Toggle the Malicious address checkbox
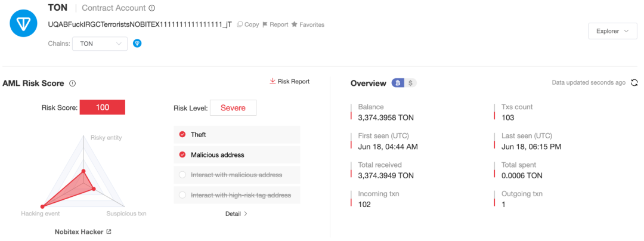This screenshot has height=241, width=644. pyautogui.click(x=182, y=155)
